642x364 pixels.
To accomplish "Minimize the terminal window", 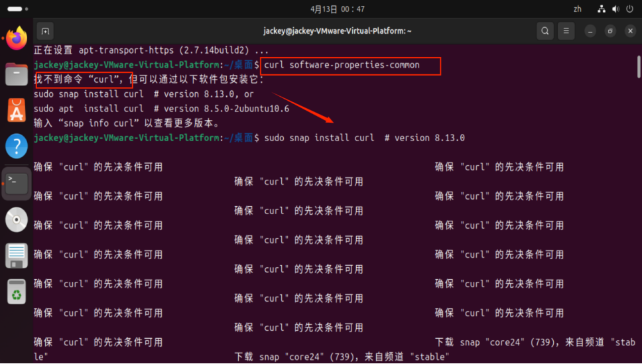I will [x=590, y=31].
